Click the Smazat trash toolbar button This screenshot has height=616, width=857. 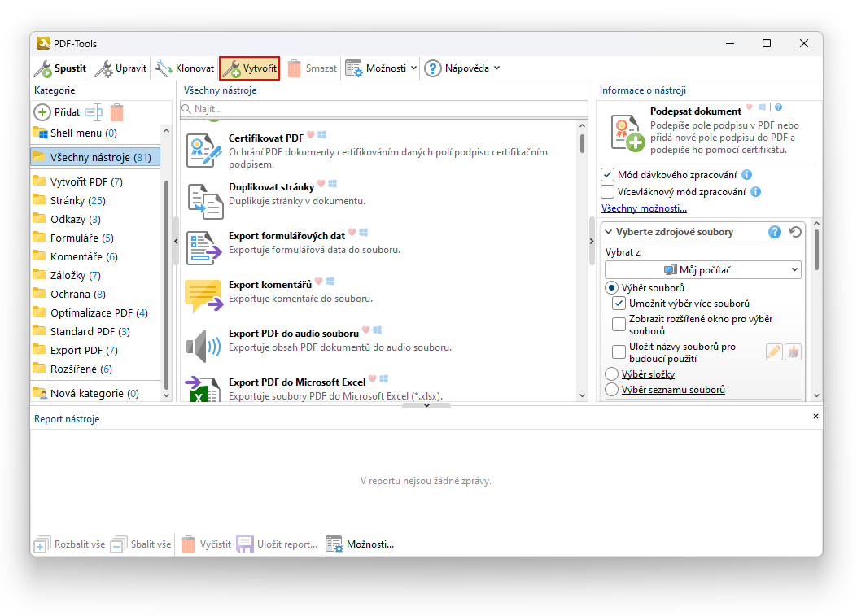[x=312, y=68]
